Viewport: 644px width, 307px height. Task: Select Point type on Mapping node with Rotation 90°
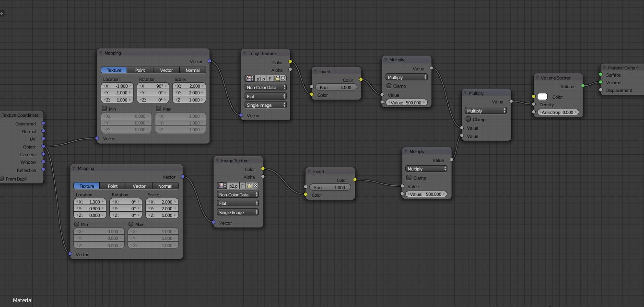(140, 70)
